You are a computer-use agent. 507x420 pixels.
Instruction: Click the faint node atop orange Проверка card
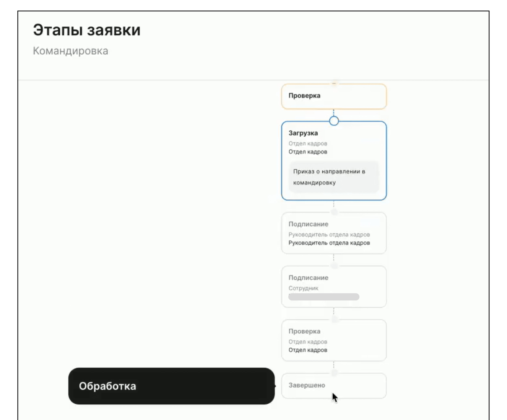[334, 83]
